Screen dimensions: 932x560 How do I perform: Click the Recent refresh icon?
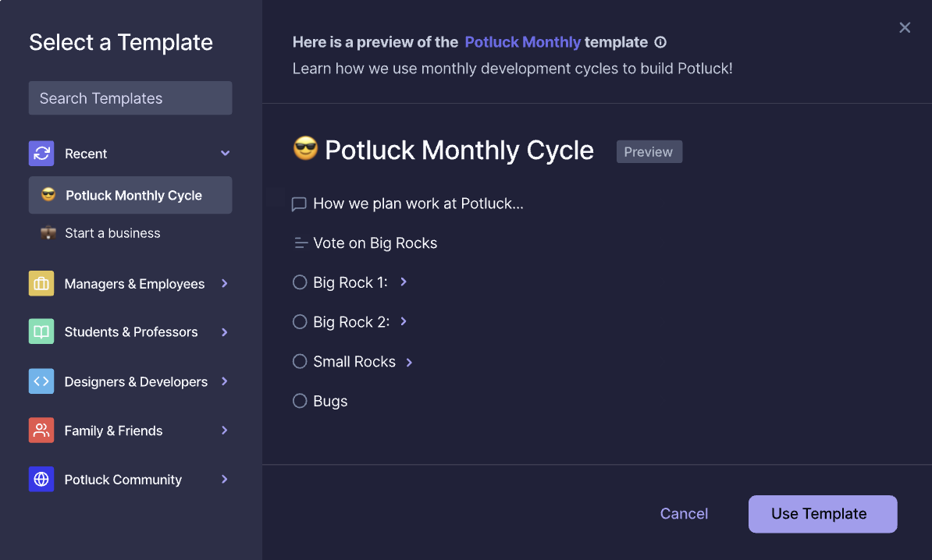pos(41,153)
